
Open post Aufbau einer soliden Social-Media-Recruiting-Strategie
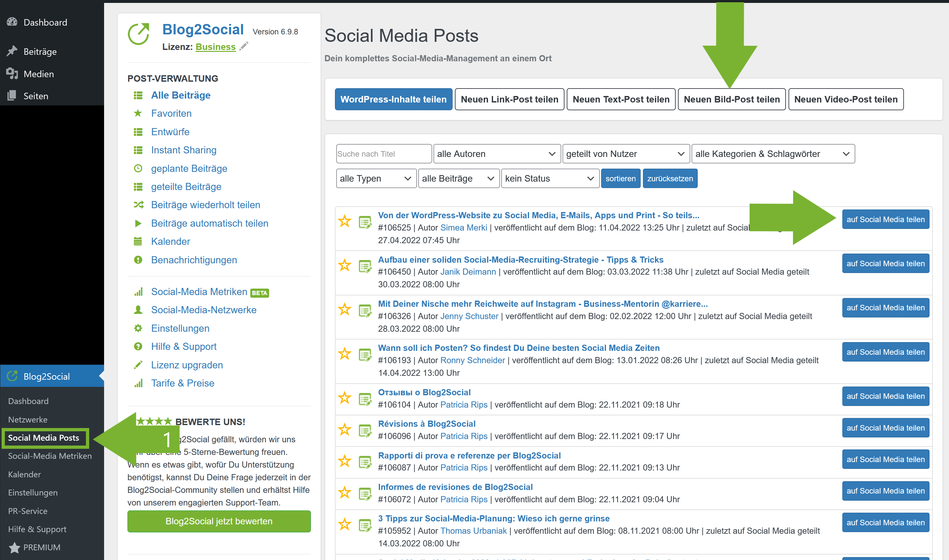click(x=521, y=260)
